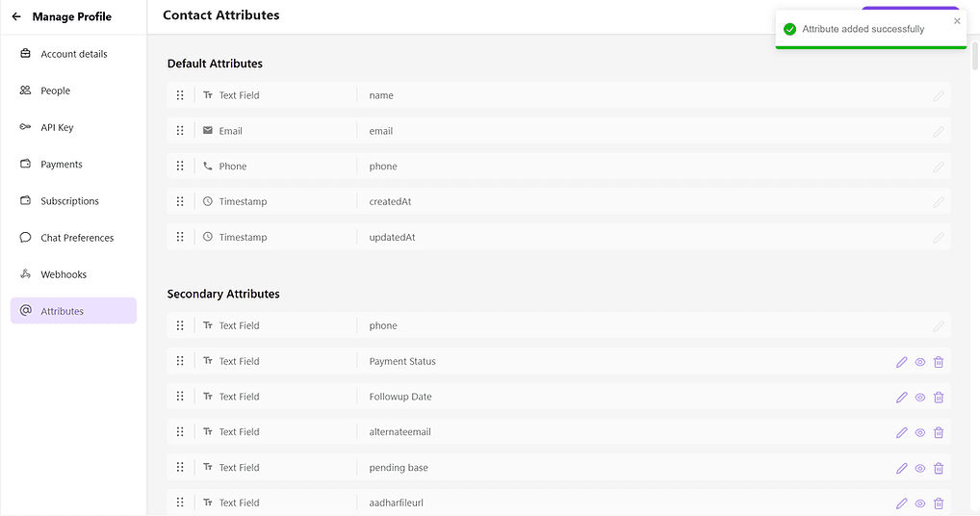Toggle visibility of aadharfileurl attribute
The width and height of the screenshot is (980, 516).
click(920, 503)
